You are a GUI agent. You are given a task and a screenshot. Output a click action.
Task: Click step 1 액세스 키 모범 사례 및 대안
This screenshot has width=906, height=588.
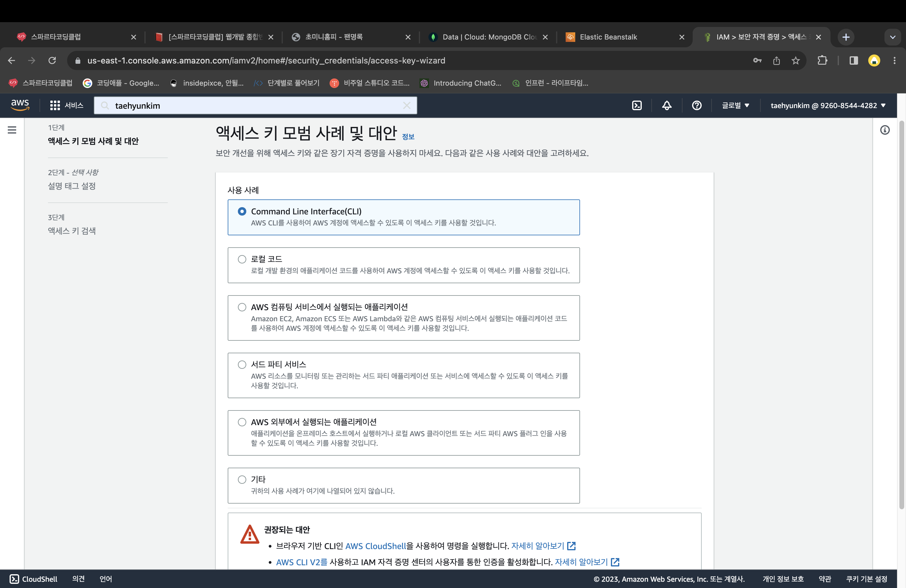pos(93,141)
